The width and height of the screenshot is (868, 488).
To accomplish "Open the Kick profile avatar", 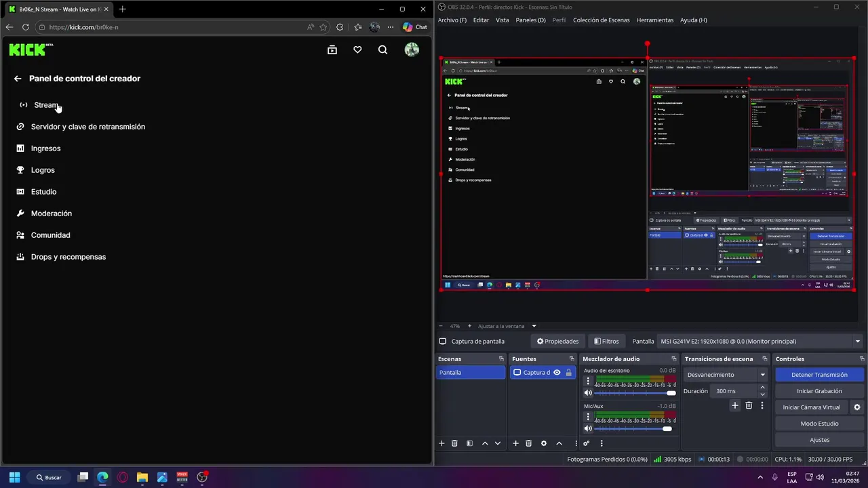I will click(412, 49).
